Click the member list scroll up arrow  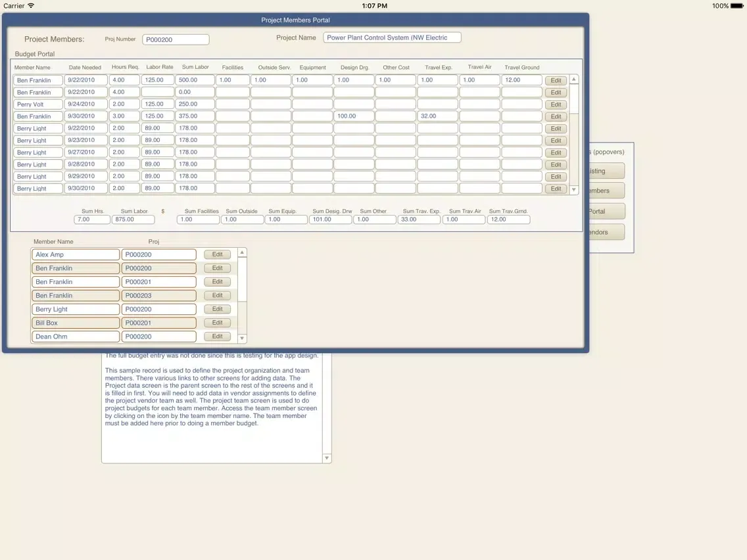coord(242,253)
